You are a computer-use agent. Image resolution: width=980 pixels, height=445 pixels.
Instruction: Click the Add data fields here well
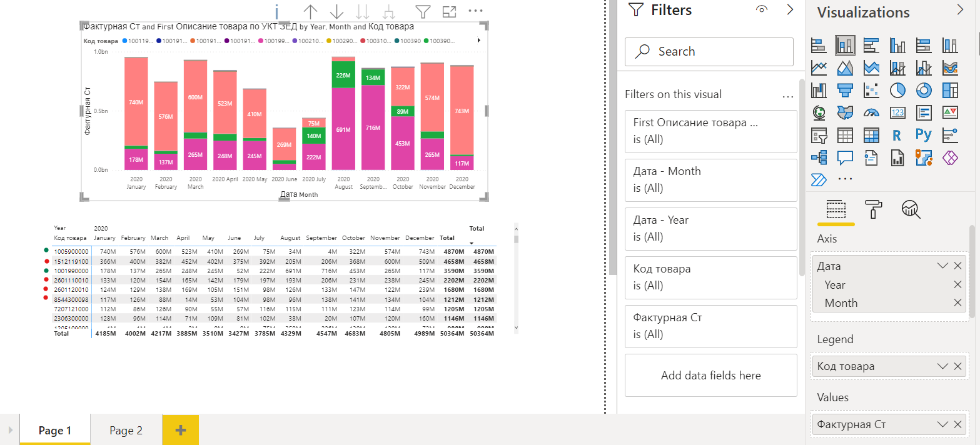point(711,375)
